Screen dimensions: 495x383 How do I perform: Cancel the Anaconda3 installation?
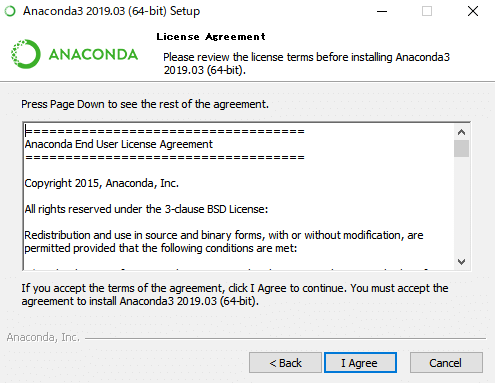pyautogui.click(x=446, y=363)
